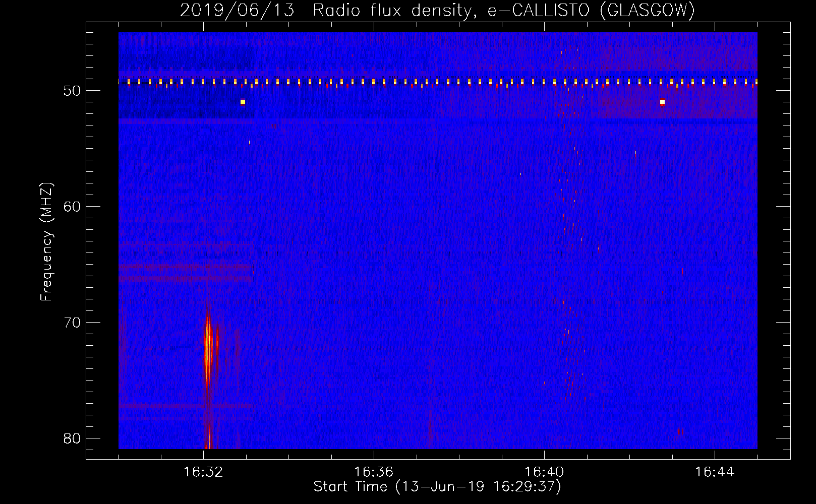Screen dimensions: 816x504
Task: Click the 16:44 time tick label
Action: (x=715, y=472)
